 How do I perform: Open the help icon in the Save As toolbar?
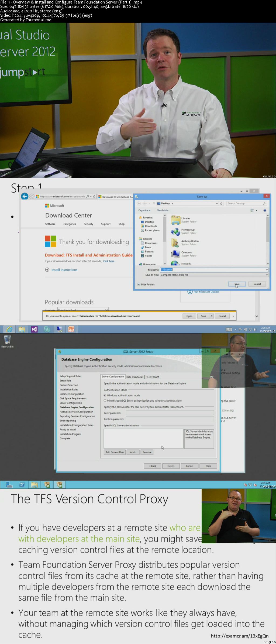tap(265, 210)
